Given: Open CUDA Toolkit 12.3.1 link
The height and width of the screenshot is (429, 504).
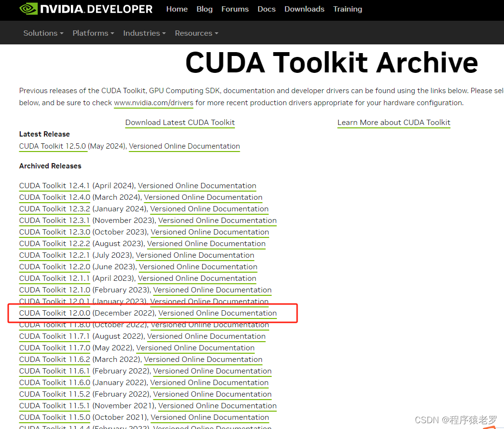Looking at the screenshot, I should (54, 221).
